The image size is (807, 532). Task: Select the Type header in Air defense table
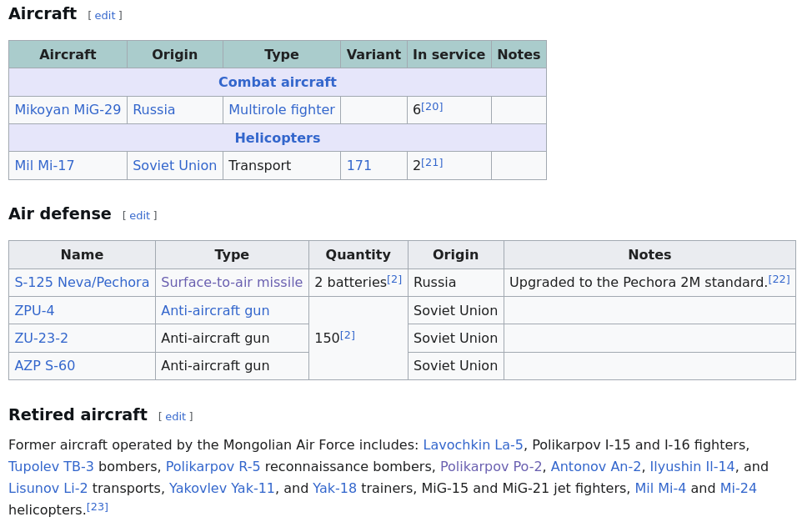tap(232, 255)
